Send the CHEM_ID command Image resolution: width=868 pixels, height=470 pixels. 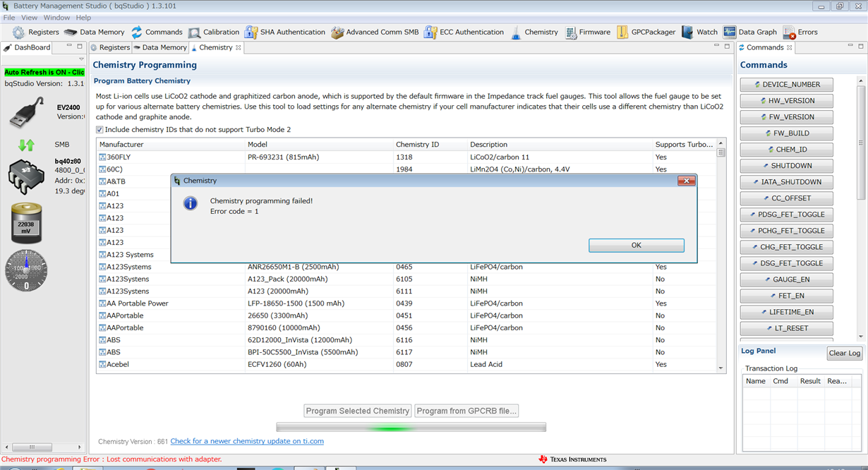click(787, 150)
